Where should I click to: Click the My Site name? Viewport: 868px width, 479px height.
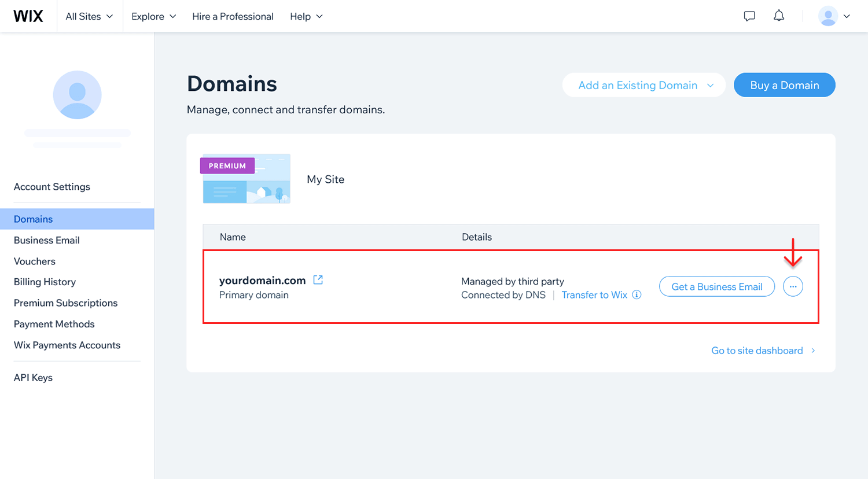pos(326,179)
